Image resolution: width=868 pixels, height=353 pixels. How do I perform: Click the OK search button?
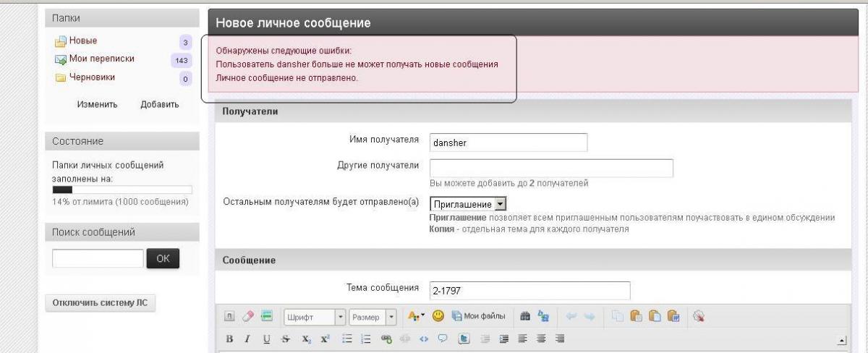tap(163, 258)
